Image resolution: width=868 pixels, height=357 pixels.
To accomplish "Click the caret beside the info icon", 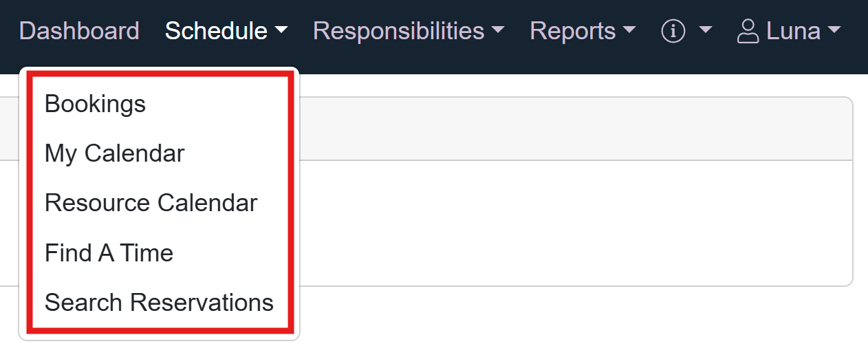I will pyautogui.click(x=705, y=31).
